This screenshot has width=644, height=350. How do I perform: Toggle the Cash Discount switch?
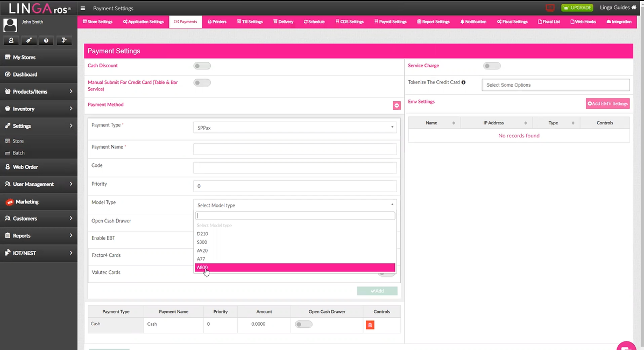click(202, 66)
